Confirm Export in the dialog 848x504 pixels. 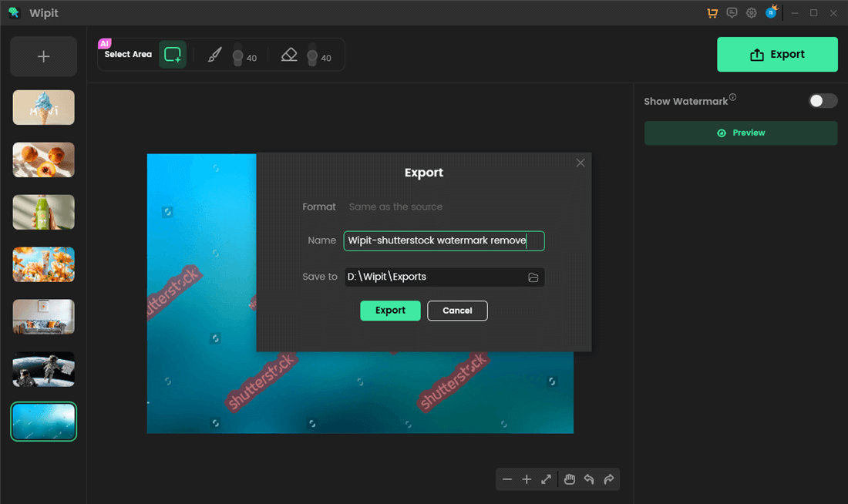(390, 311)
